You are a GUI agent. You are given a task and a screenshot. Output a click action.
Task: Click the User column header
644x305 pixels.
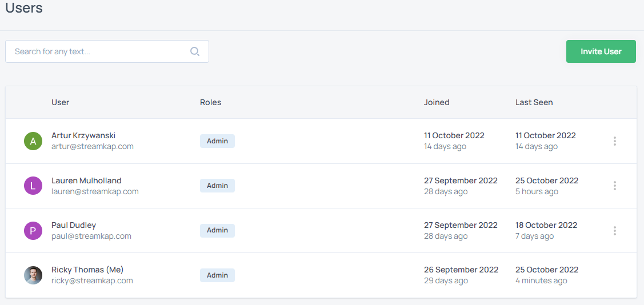coord(61,103)
